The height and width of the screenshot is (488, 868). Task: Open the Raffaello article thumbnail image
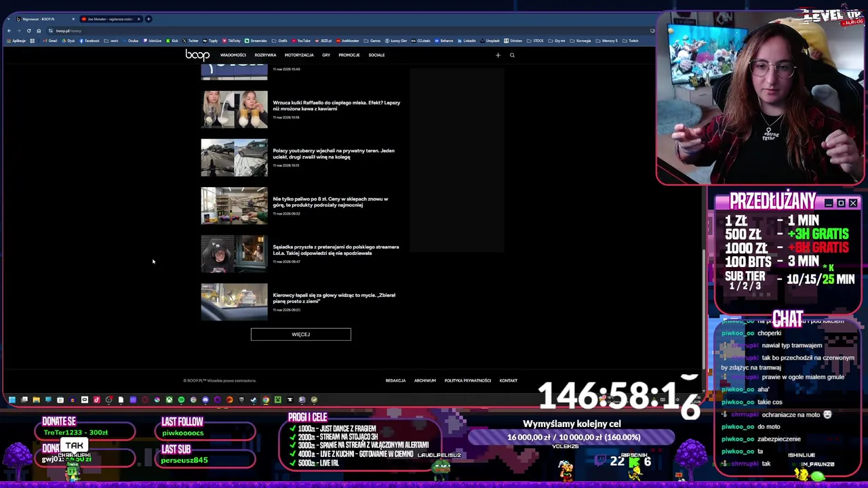pyautogui.click(x=234, y=109)
